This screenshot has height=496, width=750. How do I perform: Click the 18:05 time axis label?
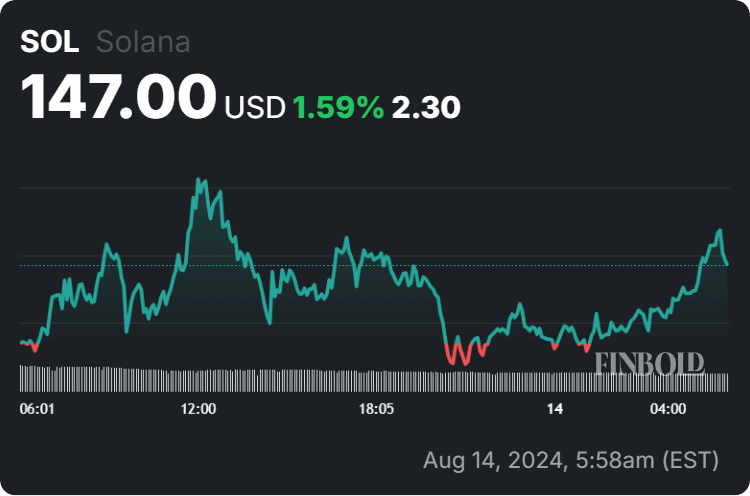pyautogui.click(x=380, y=409)
